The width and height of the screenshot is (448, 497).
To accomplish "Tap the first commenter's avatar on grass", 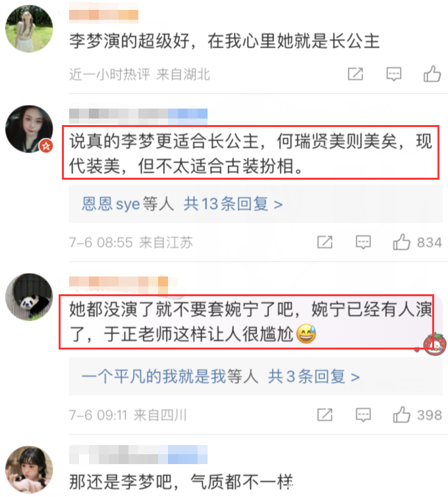I will (29, 28).
